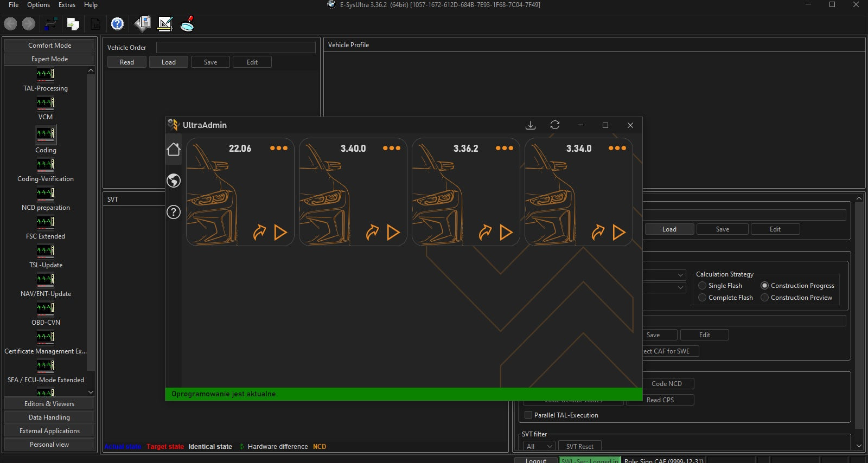The width and height of the screenshot is (868, 463).
Task: Open Coding-Verification module icon
Action: click(x=46, y=164)
